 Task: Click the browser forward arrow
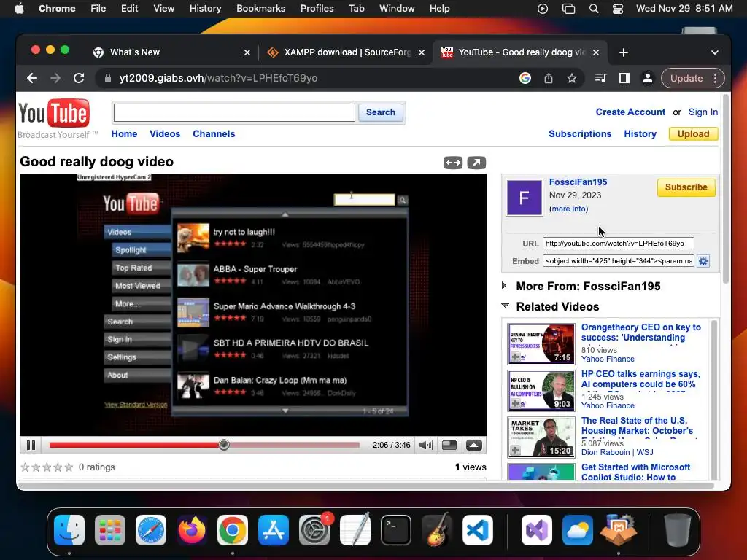point(55,78)
